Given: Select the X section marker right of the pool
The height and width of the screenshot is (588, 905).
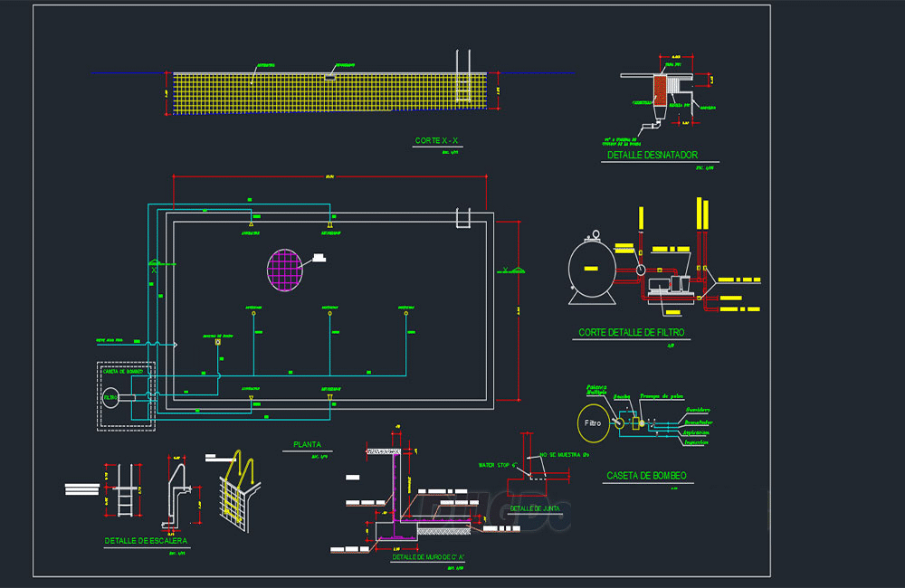Looking at the screenshot, I should pyautogui.click(x=510, y=270).
